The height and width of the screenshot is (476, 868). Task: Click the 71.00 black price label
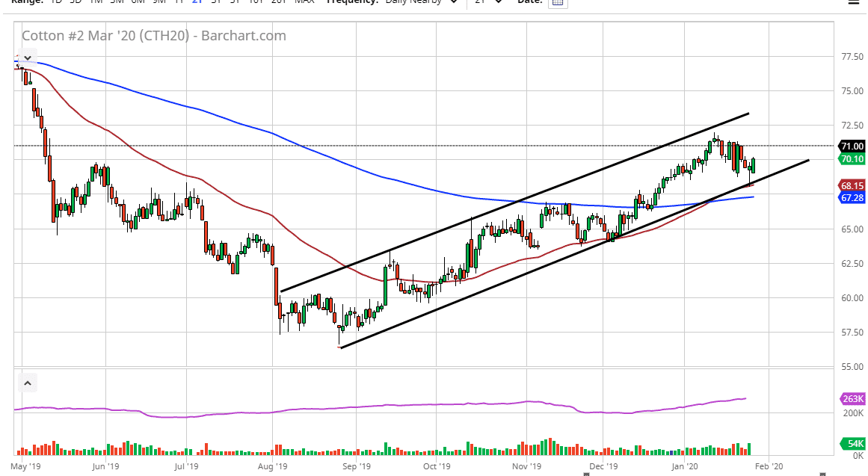tap(852, 146)
